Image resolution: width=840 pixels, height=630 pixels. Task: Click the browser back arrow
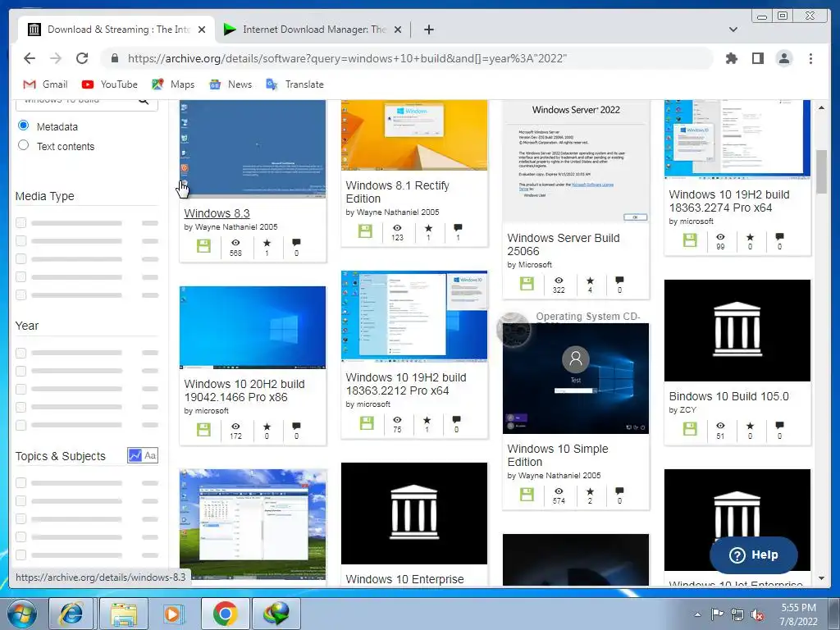click(30, 58)
